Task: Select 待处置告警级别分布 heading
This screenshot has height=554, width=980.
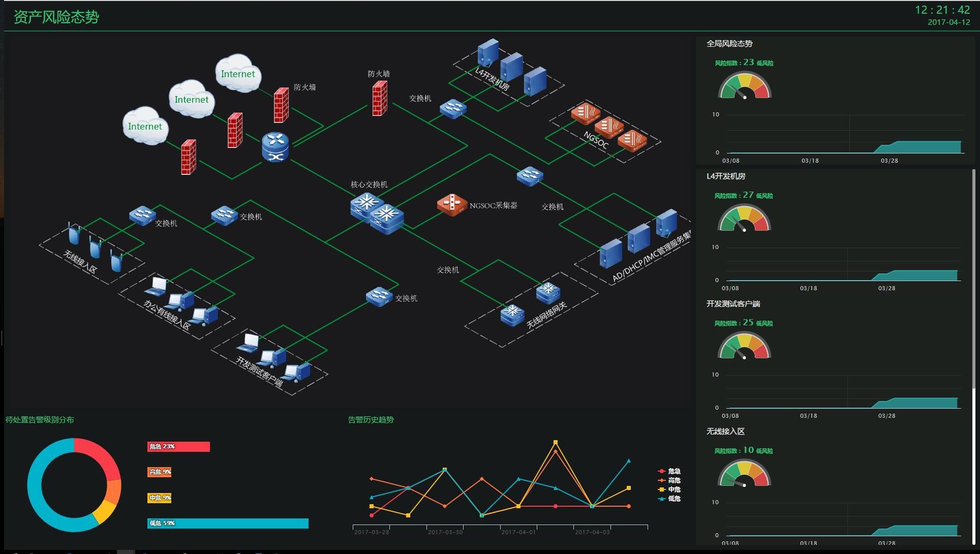Action: click(x=40, y=420)
